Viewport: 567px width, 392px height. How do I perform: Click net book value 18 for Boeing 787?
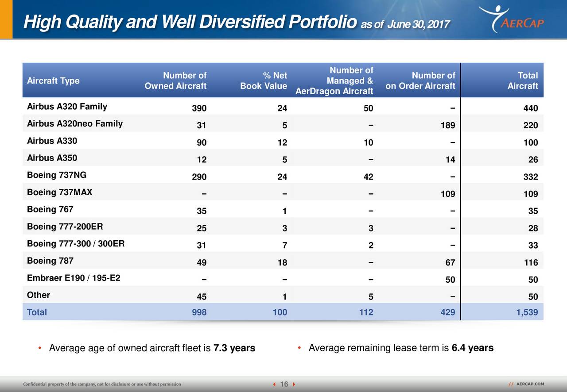pyautogui.click(x=282, y=263)
